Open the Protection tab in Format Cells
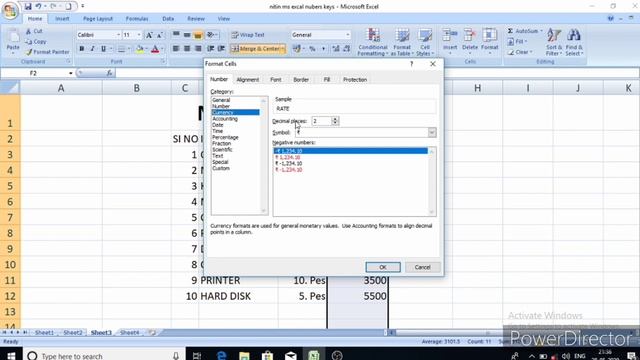Screen dimensions: 640x360 pos(355,80)
